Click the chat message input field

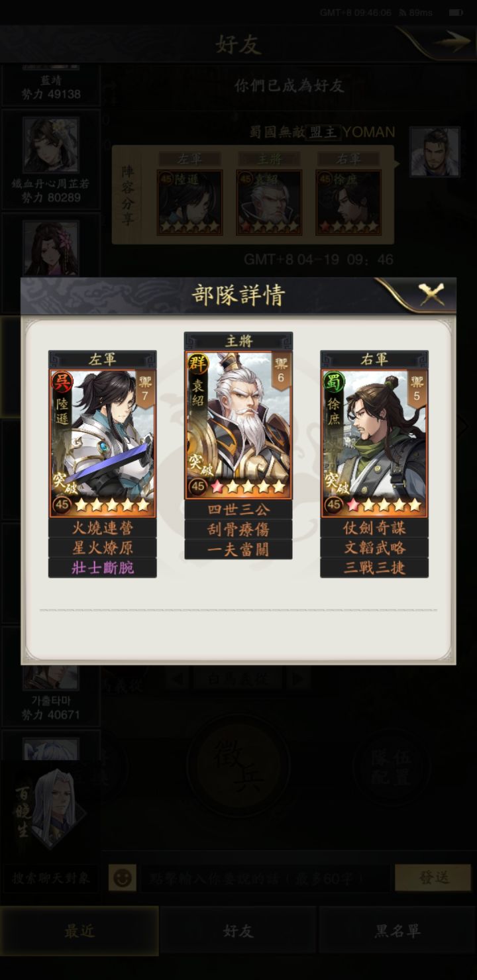264,878
